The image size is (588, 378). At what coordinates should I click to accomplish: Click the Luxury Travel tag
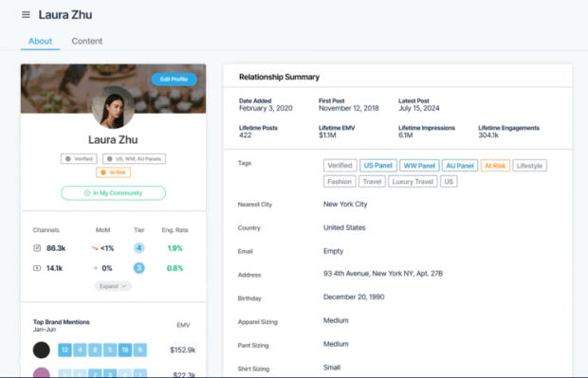(413, 182)
